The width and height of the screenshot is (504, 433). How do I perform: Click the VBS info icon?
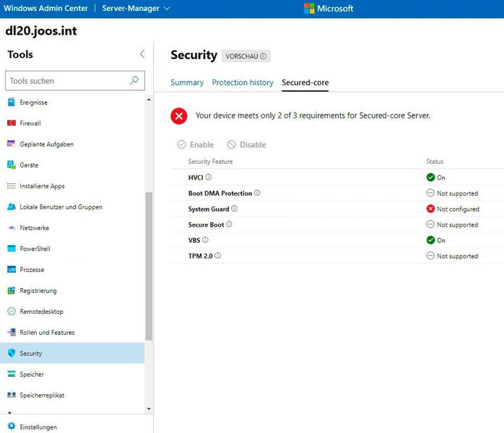pyautogui.click(x=205, y=240)
